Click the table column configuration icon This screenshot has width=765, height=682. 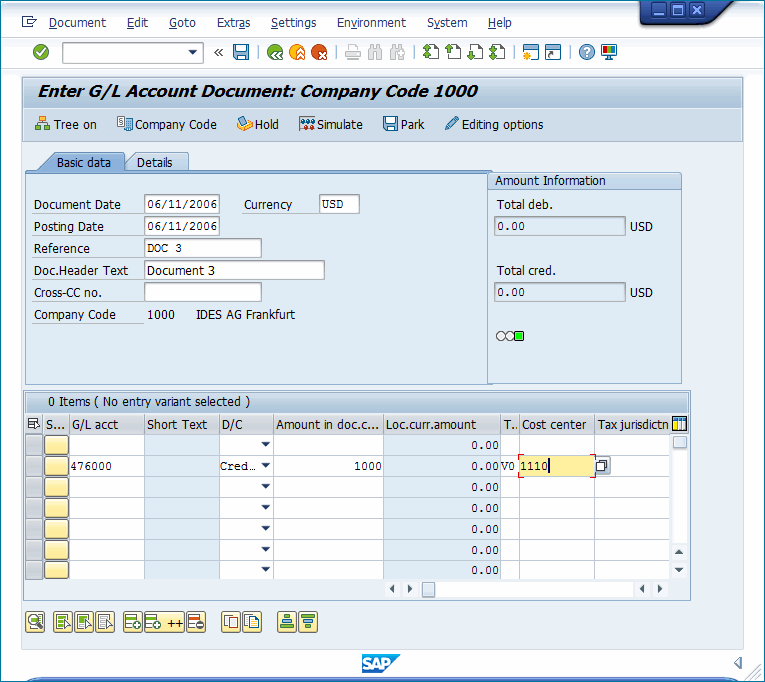pos(680,424)
